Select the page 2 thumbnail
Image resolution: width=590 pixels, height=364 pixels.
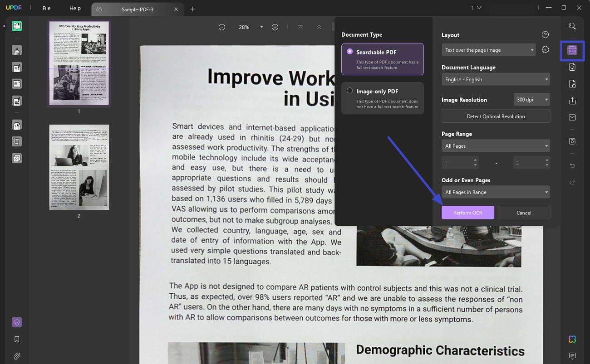click(x=79, y=167)
